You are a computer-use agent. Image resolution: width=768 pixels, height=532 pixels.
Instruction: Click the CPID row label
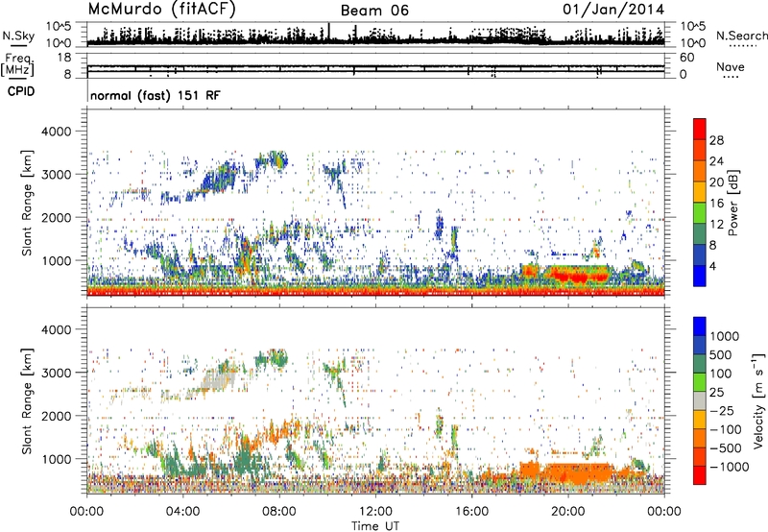(x=21, y=91)
